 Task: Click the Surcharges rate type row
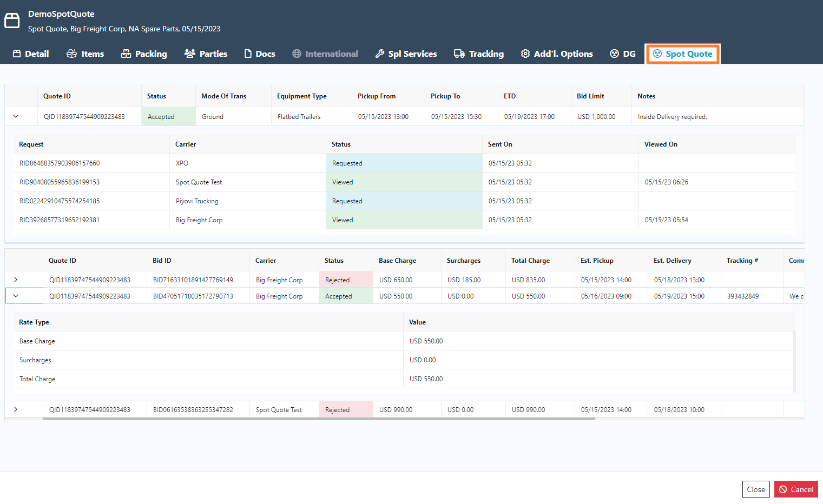click(x=403, y=360)
